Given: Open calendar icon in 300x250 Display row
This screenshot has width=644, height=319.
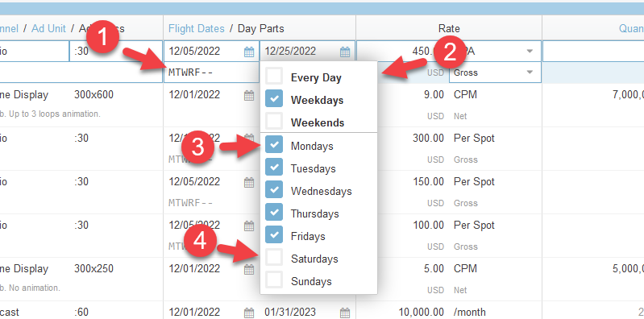Looking at the screenshot, I should (249, 269).
